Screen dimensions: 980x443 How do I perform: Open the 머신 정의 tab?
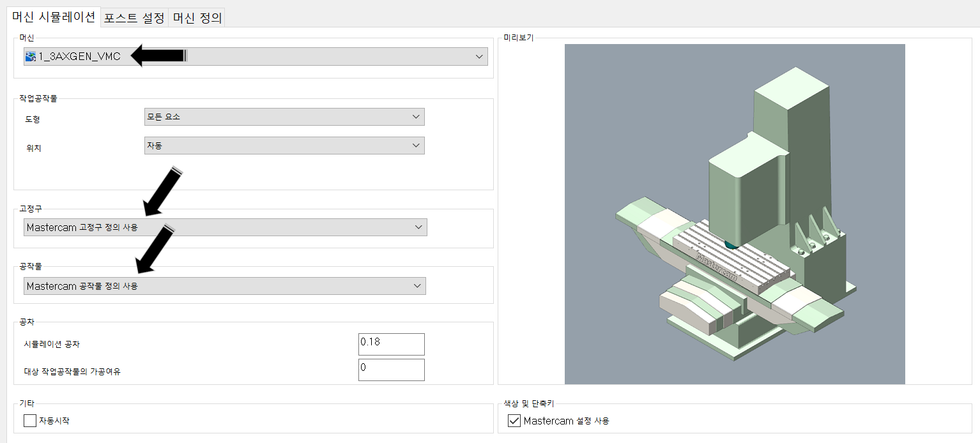197,17
